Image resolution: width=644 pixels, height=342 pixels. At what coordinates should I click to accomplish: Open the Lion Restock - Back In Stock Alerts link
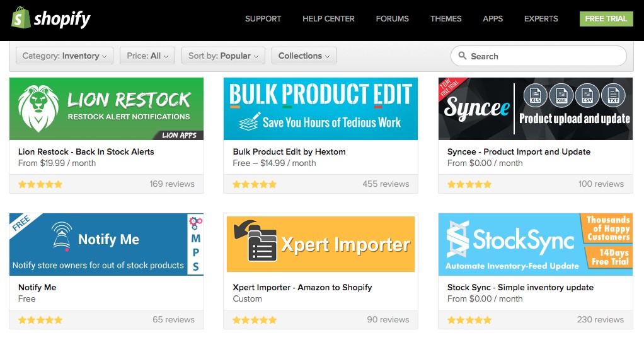click(x=86, y=151)
